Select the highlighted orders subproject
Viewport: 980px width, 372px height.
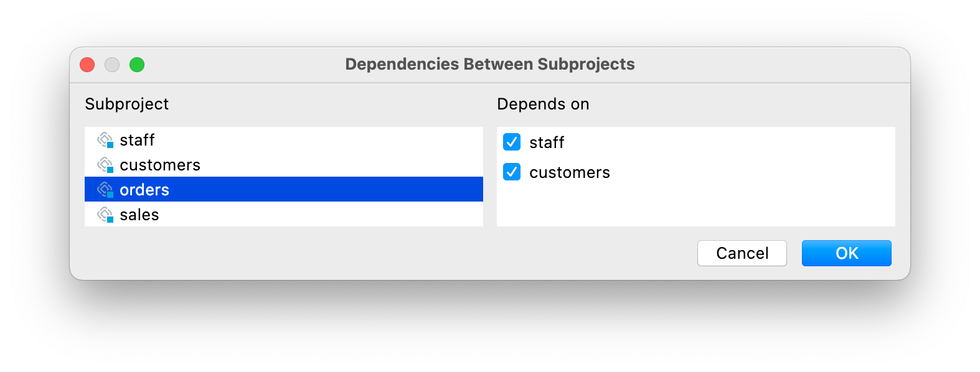pyautogui.click(x=284, y=189)
